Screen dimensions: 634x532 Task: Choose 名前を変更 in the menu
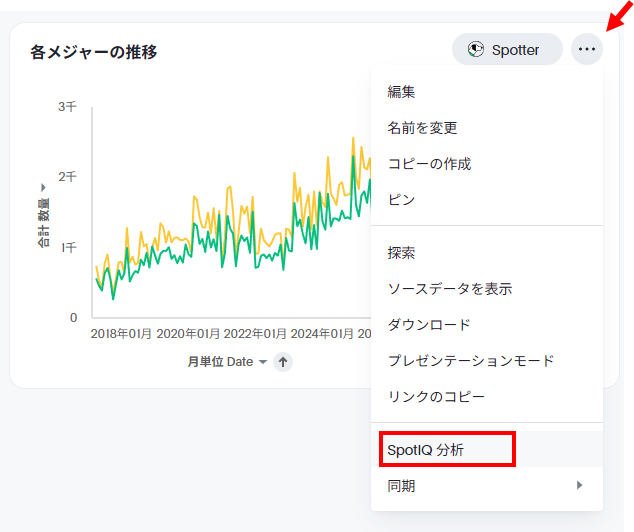pyautogui.click(x=422, y=128)
